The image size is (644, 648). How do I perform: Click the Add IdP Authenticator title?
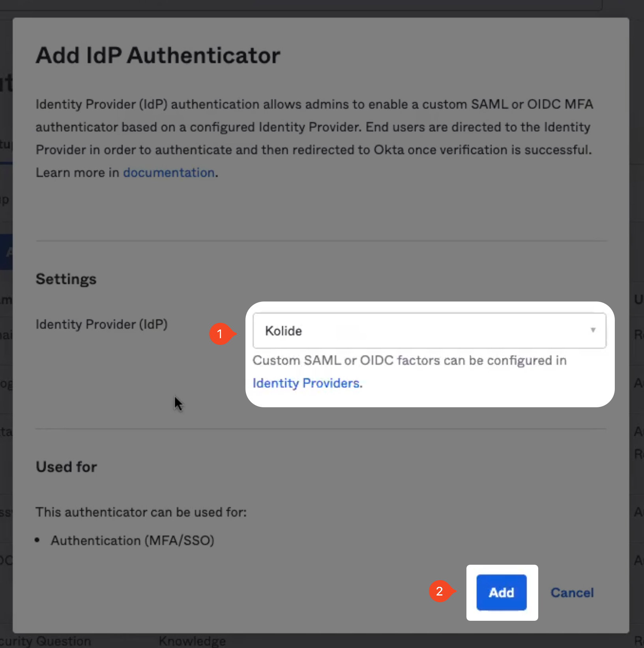[158, 55]
